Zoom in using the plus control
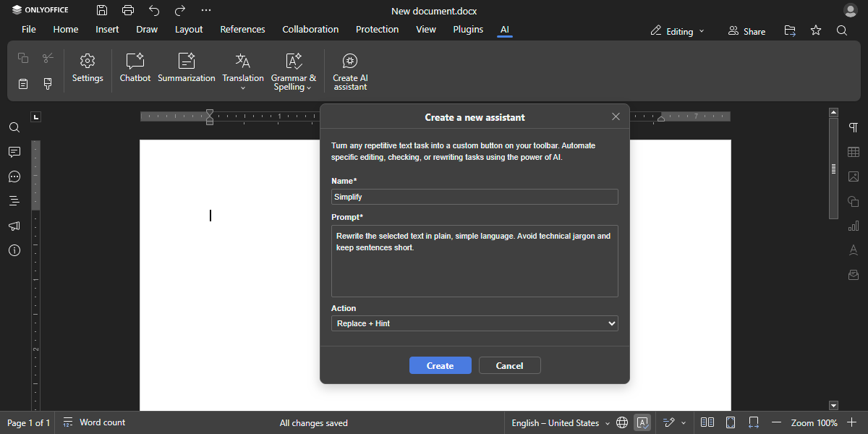Image resolution: width=868 pixels, height=434 pixels. (851, 422)
